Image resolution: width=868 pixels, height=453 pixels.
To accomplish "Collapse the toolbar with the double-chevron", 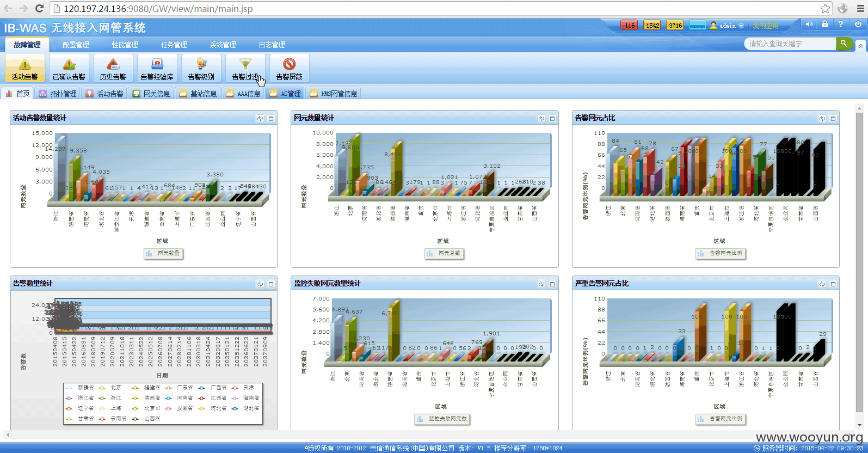I will (860, 46).
